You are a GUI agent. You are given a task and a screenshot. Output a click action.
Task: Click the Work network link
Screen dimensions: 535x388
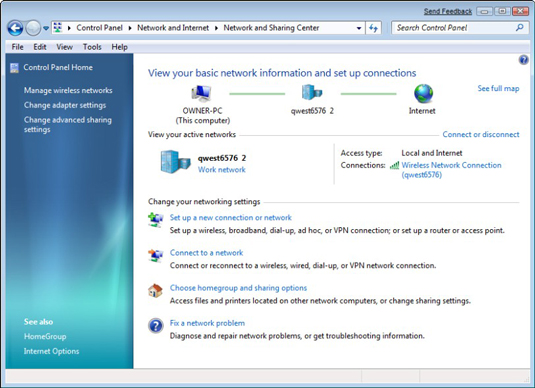(221, 170)
